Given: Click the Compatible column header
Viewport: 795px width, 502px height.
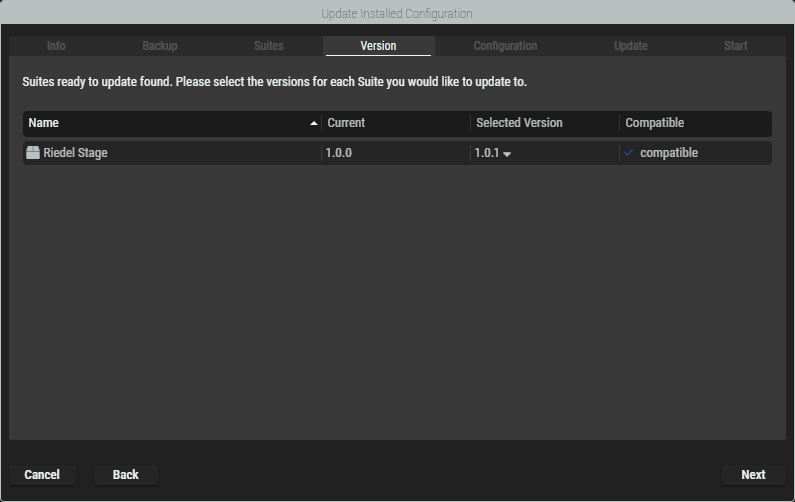Looking at the screenshot, I should click(x=654, y=123).
